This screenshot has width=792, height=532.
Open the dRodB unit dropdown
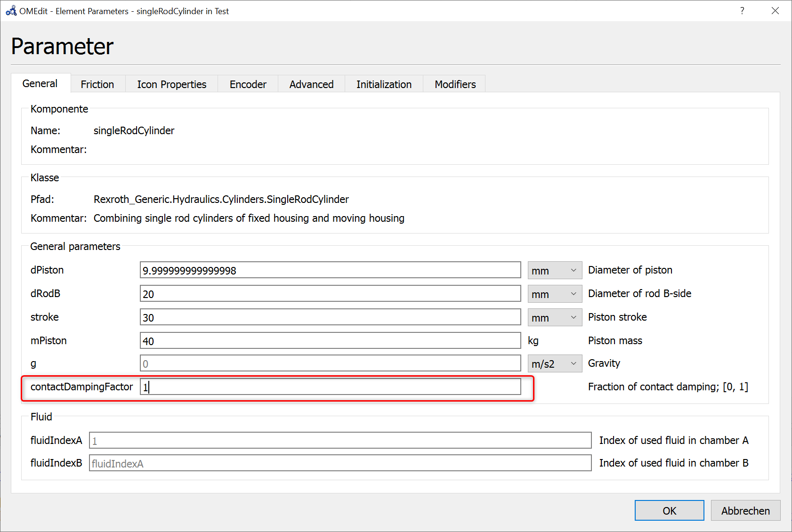[x=555, y=294]
